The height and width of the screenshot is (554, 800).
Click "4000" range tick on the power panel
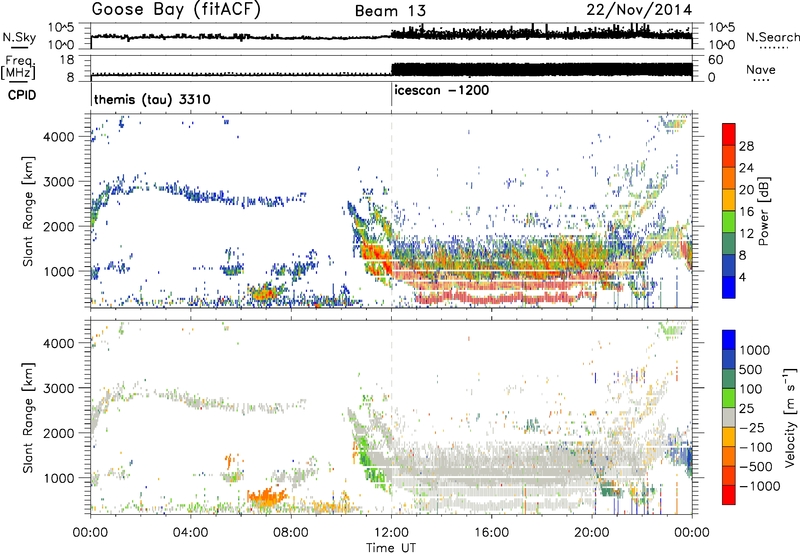coord(59,137)
